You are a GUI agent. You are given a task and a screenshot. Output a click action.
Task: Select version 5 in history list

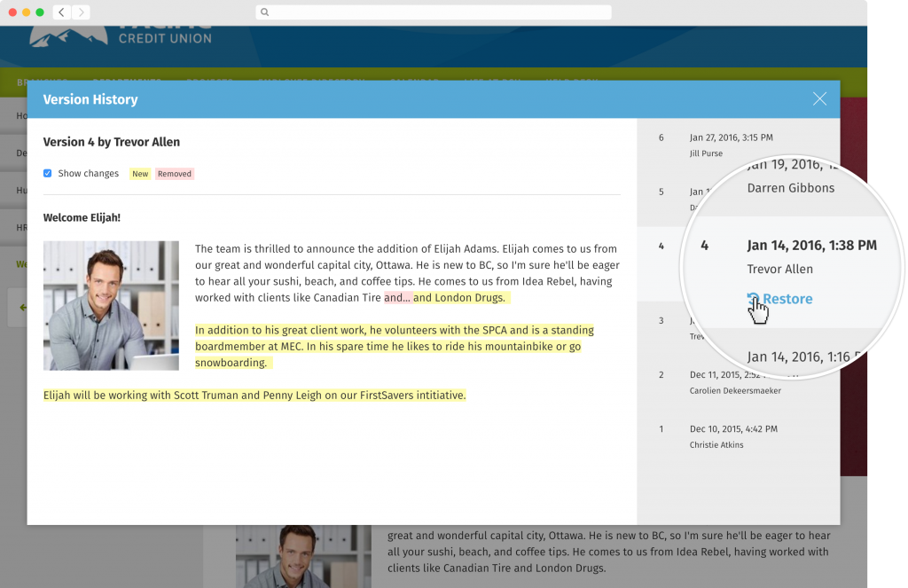(x=661, y=192)
